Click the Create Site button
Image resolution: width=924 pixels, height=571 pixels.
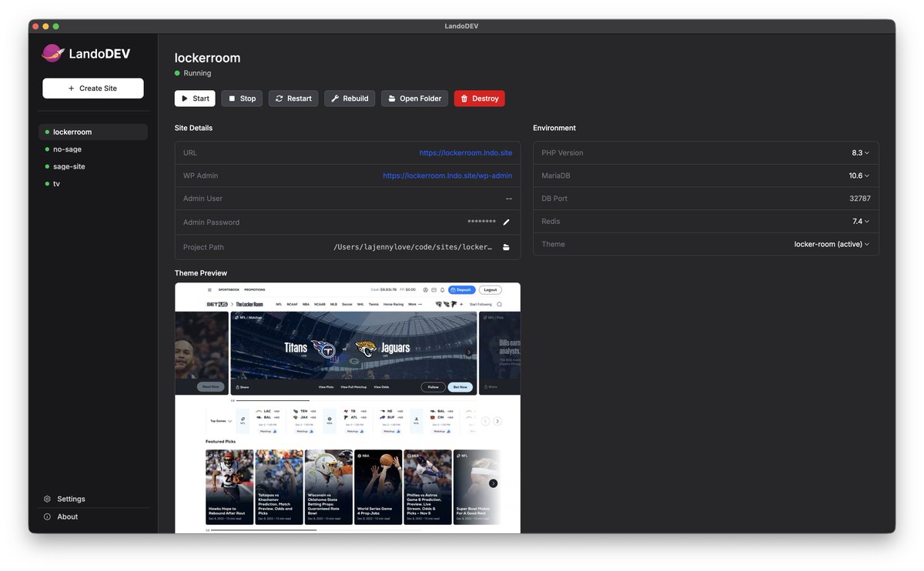pos(92,88)
